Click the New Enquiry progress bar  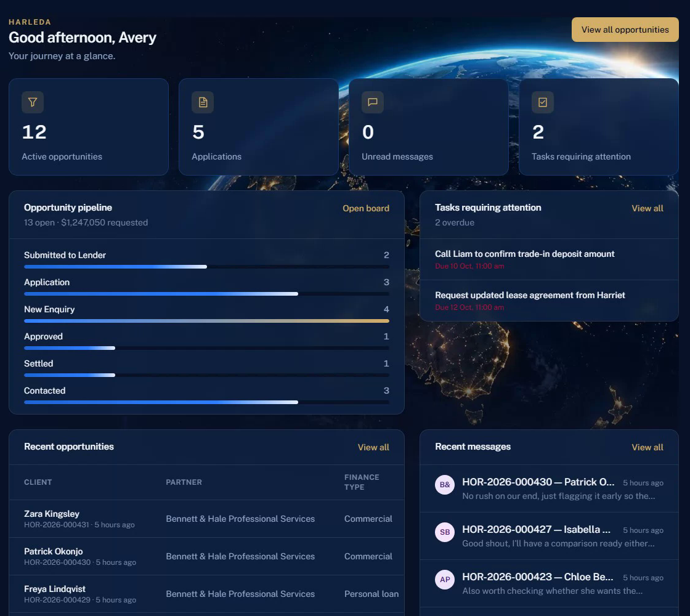coord(206,321)
